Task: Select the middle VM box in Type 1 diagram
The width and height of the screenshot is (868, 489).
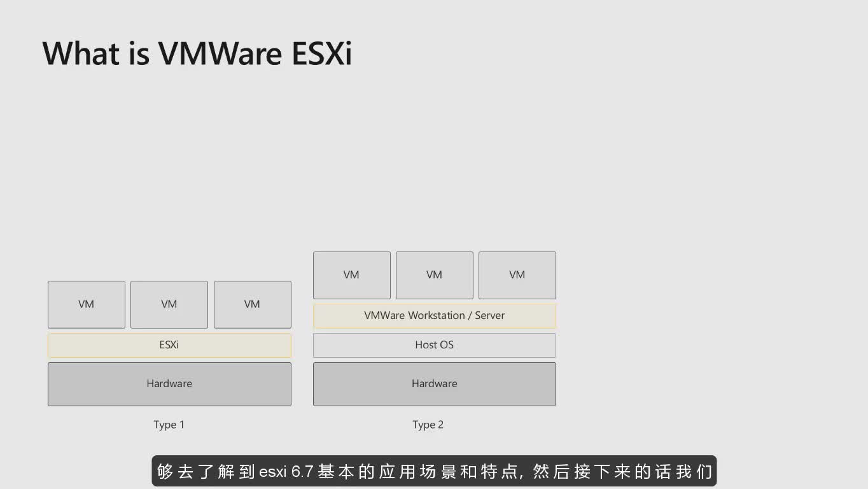Action: point(169,304)
